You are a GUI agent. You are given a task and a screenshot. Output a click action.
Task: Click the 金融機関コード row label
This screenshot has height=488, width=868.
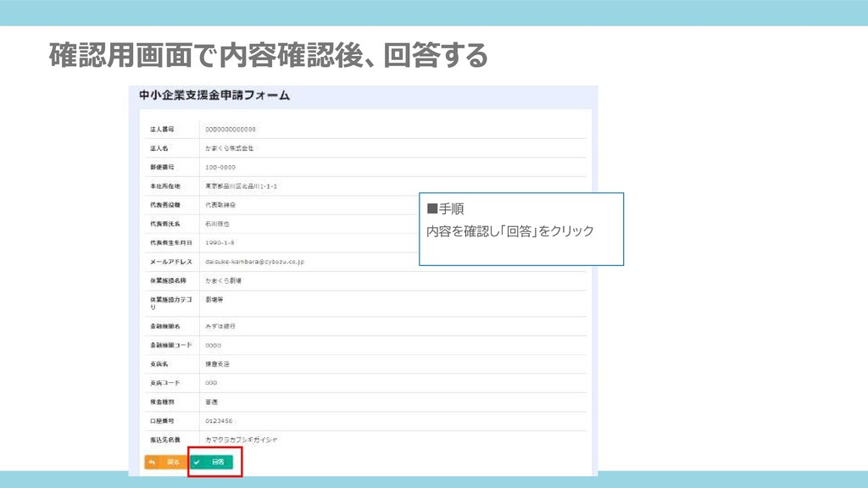(171, 346)
